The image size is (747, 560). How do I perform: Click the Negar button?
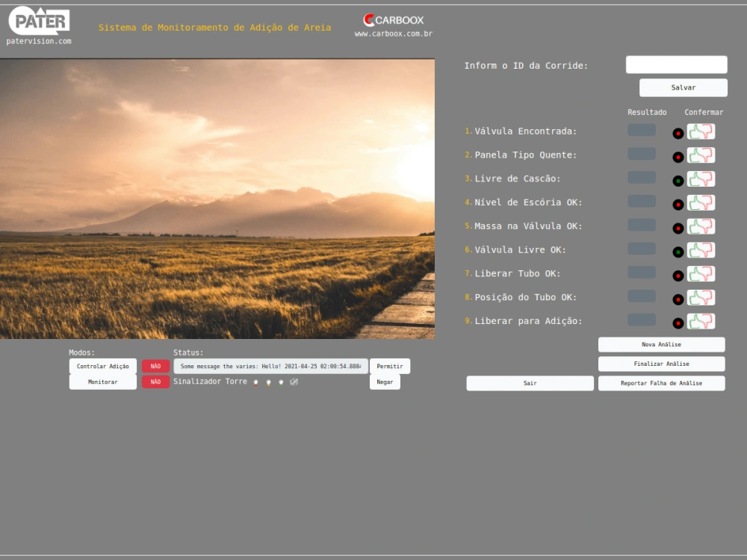pos(385,382)
